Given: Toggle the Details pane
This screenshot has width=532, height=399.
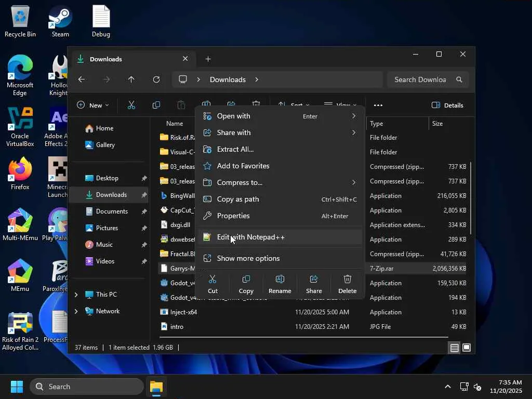Looking at the screenshot, I should (x=447, y=105).
